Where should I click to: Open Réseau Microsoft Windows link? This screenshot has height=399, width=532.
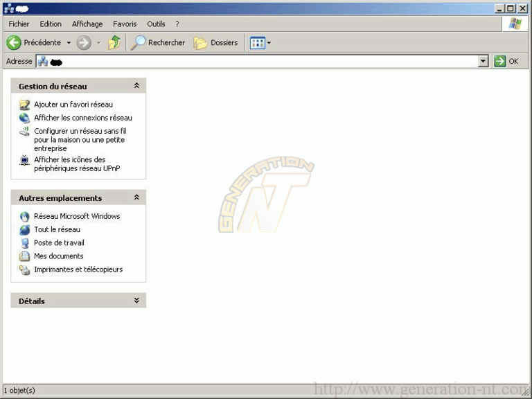(77, 216)
